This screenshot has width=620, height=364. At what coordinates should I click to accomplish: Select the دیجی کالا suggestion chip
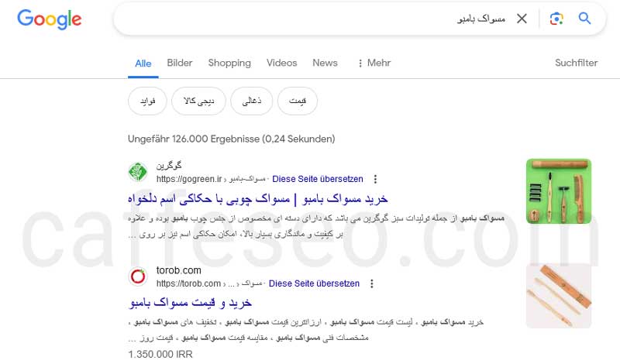tap(198, 101)
